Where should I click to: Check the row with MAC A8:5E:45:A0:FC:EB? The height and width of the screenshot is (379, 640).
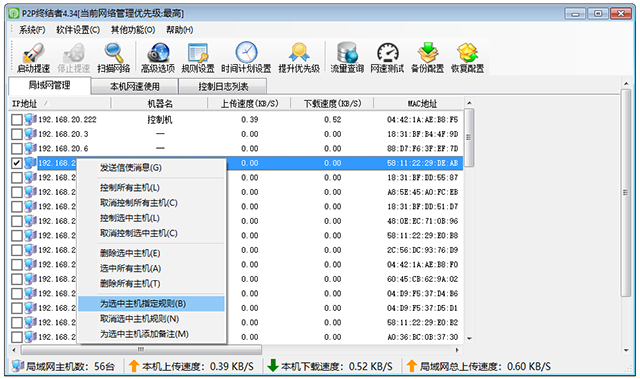point(17,192)
